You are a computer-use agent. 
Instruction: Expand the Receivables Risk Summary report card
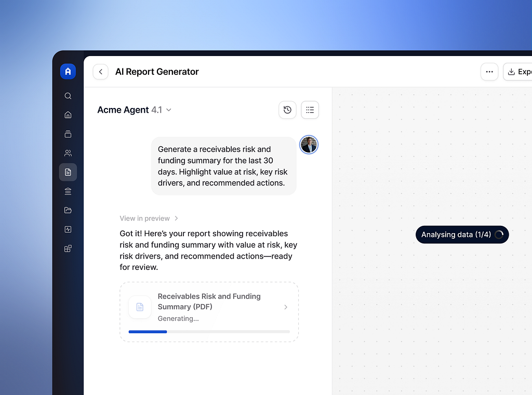(x=285, y=307)
